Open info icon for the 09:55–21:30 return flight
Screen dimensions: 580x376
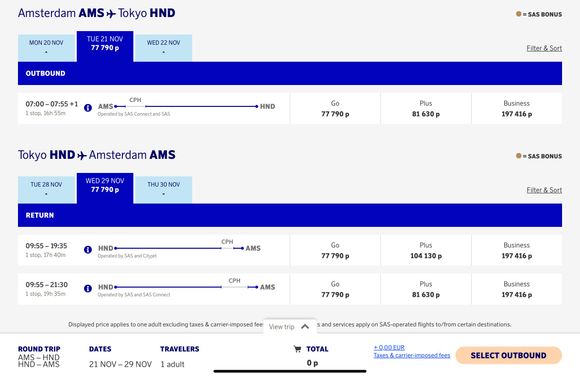[x=88, y=288]
